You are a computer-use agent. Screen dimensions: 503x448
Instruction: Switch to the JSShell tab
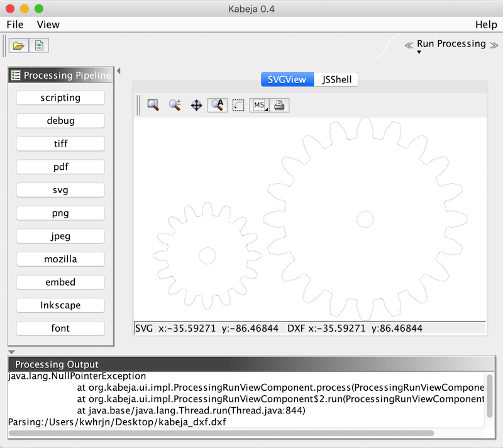tap(336, 79)
